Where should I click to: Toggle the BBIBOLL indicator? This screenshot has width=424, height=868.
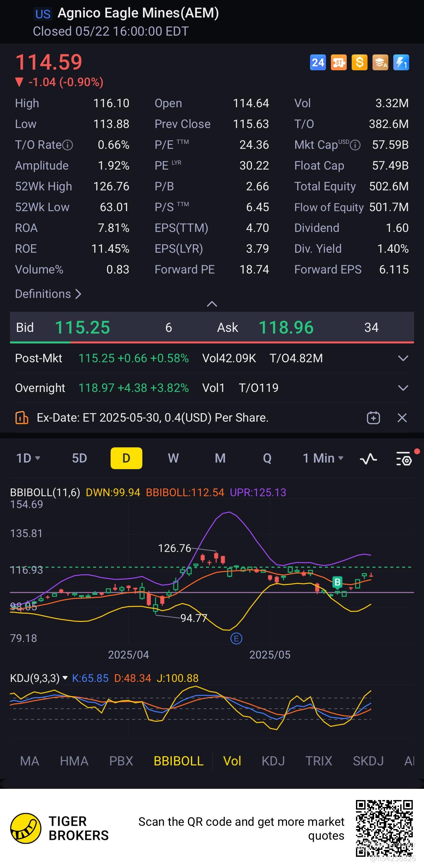click(x=179, y=761)
